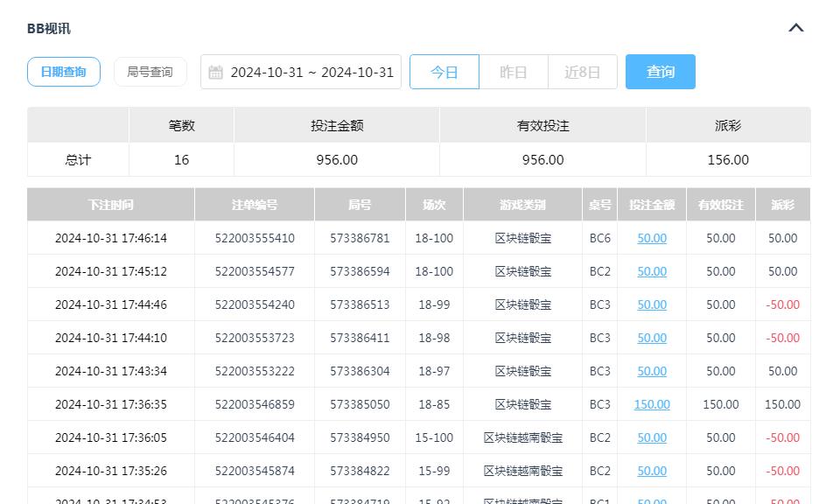Select 昨日 to view yesterday's records

(514, 72)
